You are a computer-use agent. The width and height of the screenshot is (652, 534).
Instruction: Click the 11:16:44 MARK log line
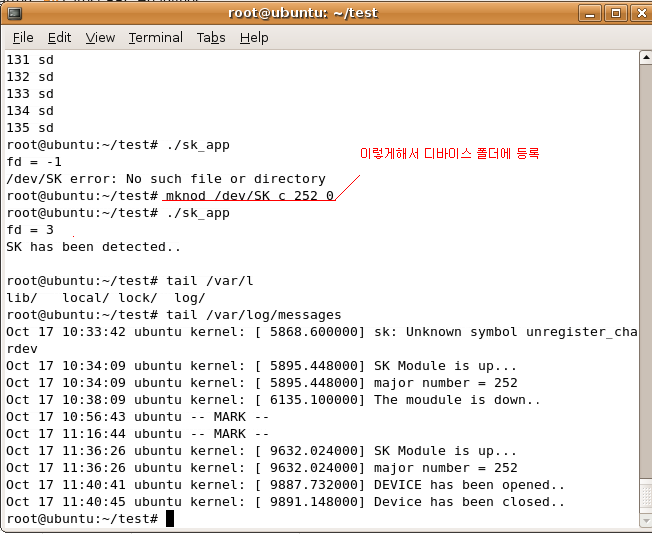click(x=138, y=434)
